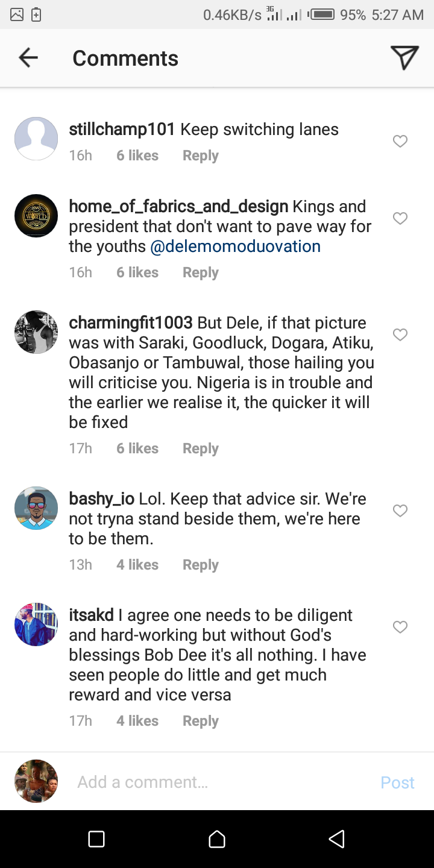
Task: Tap Android home navigation button
Action: coord(217,839)
